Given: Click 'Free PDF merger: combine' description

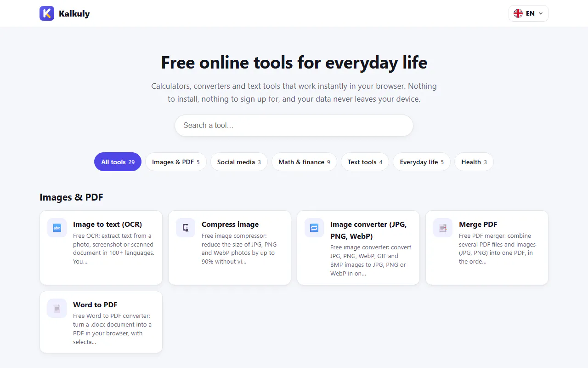Looking at the screenshot, I should (497, 248).
